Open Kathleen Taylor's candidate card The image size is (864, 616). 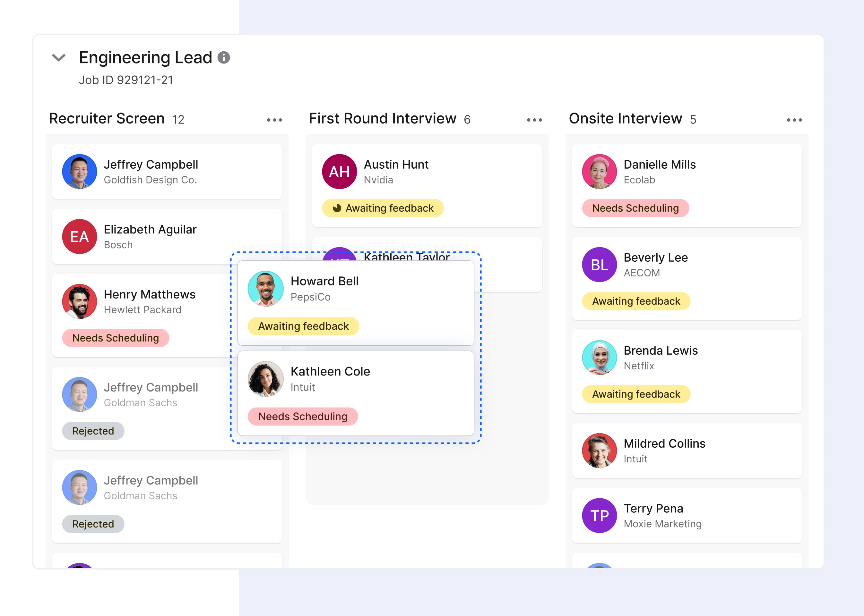407,257
